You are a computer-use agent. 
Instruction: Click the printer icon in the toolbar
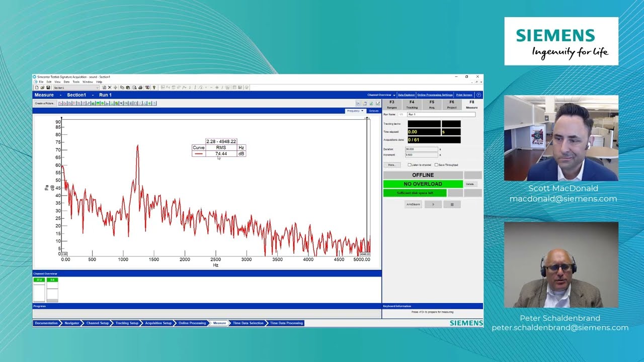[140, 88]
